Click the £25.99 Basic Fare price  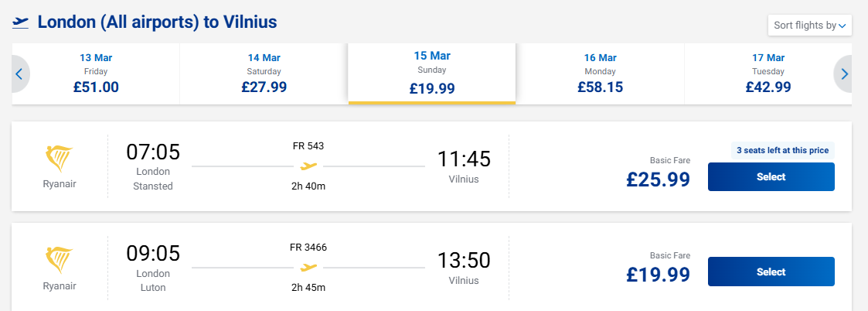coord(658,179)
